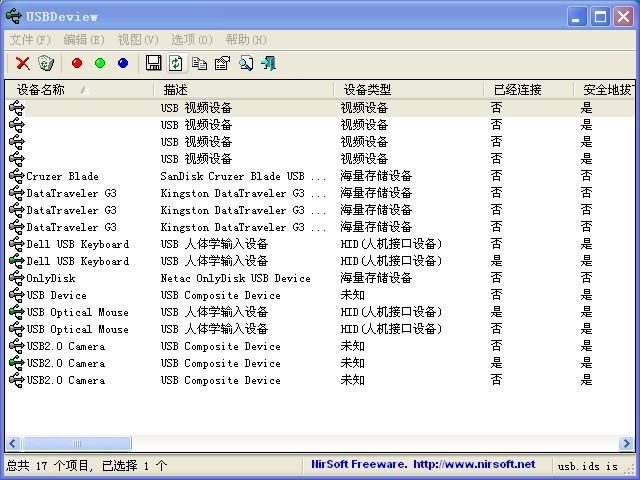Open the 帮助(H) menu
The image size is (640, 480).
[246, 40]
